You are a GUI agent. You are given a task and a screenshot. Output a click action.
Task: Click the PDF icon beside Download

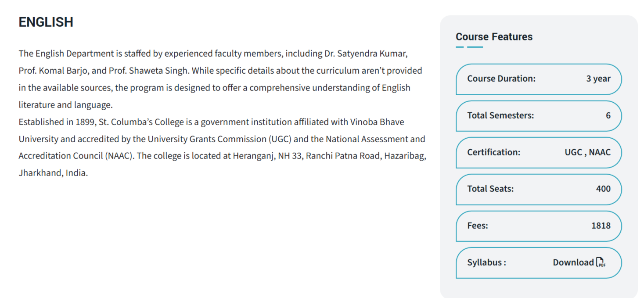click(x=601, y=262)
